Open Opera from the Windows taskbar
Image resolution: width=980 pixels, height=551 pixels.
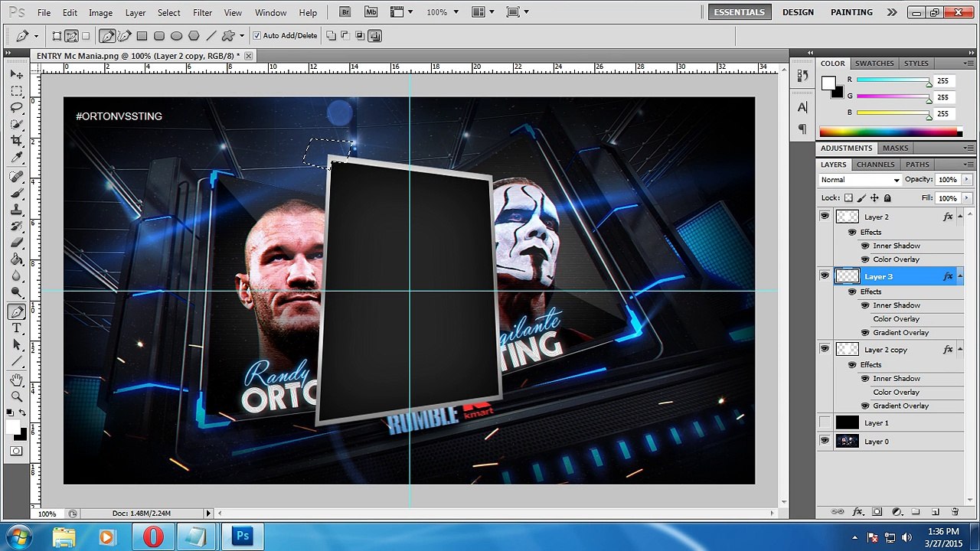coord(153,536)
